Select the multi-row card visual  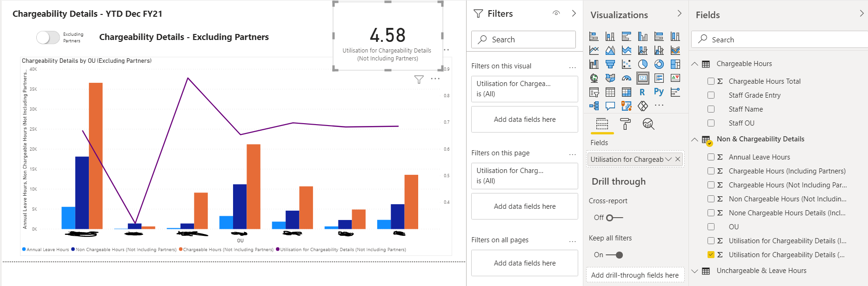click(x=659, y=78)
